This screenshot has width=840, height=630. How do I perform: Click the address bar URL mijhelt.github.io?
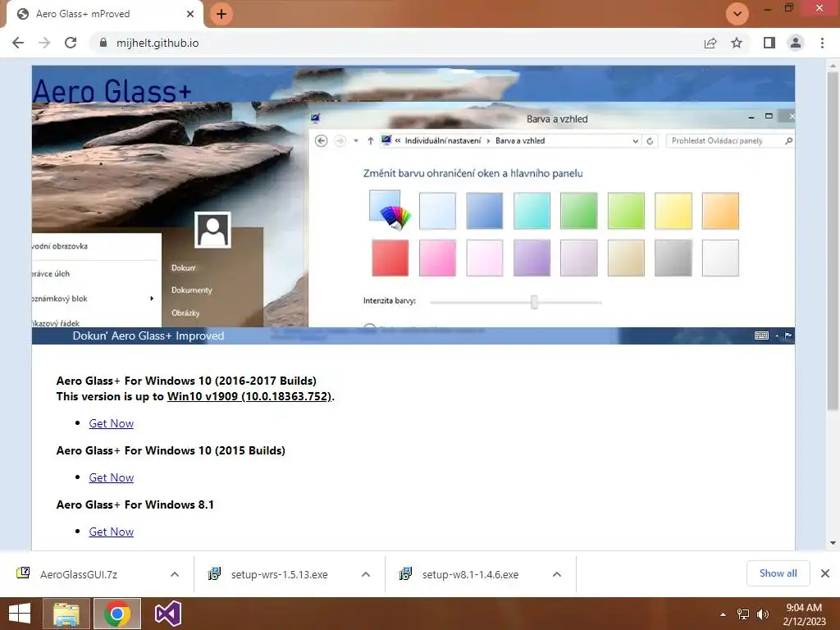pos(157,43)
